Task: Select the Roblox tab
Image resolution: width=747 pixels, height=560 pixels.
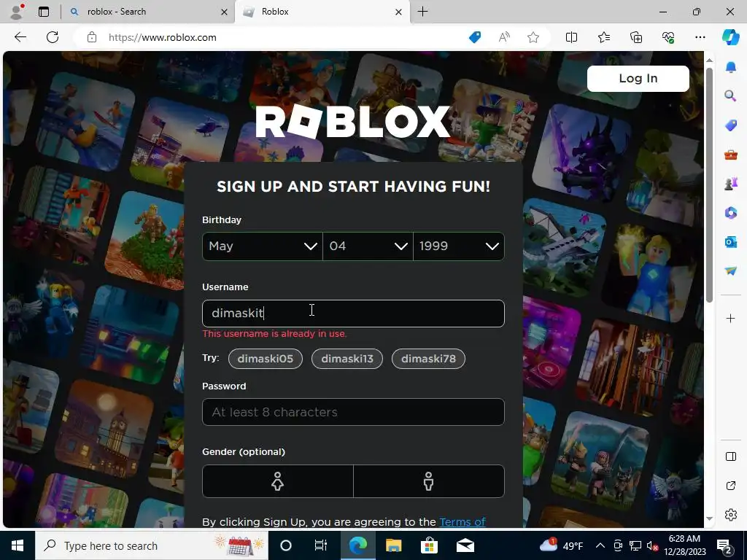Action: [x=322, y=12]
